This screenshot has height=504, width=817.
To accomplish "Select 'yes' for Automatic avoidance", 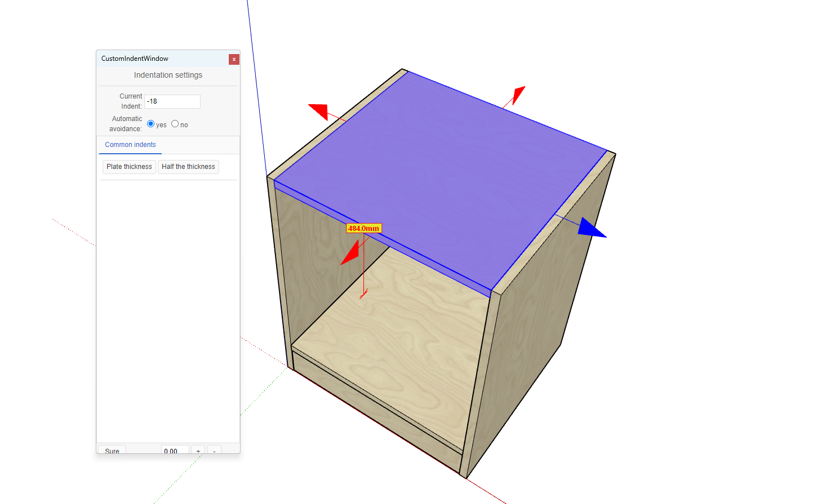I will coord(151,124).
